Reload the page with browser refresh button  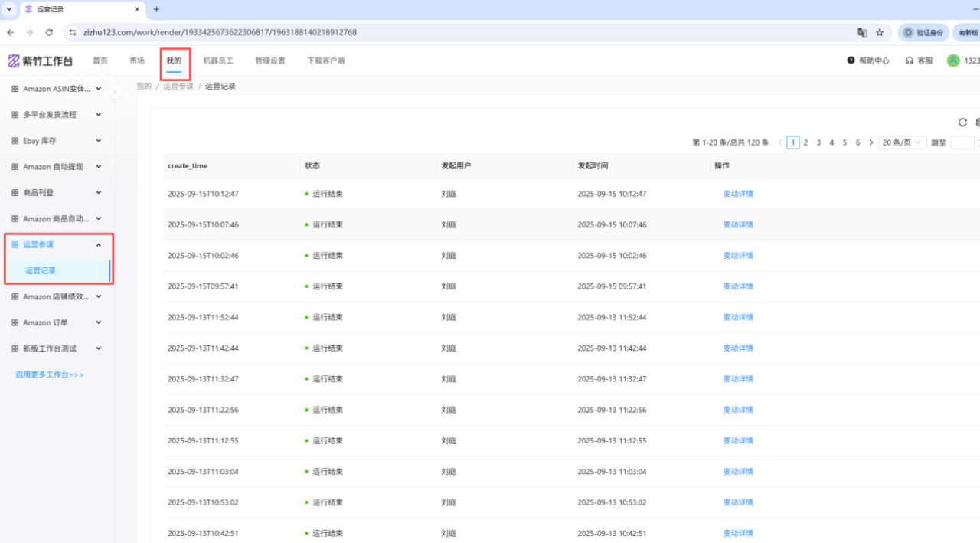coord(49,32)
